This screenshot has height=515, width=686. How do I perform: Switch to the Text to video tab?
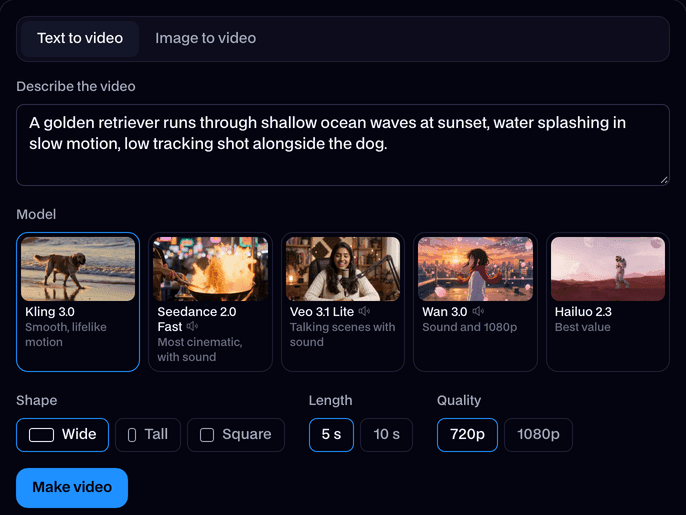click(x=80, y=39)
